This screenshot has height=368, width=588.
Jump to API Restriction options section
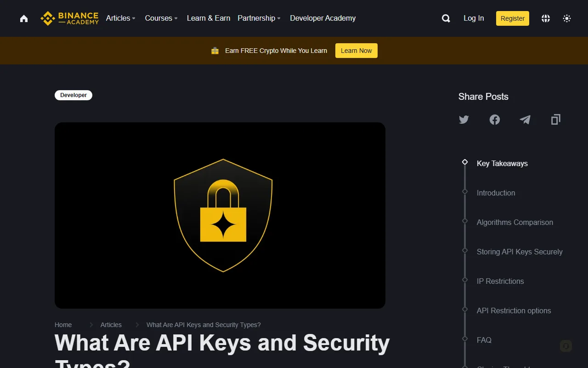[514, 310]
